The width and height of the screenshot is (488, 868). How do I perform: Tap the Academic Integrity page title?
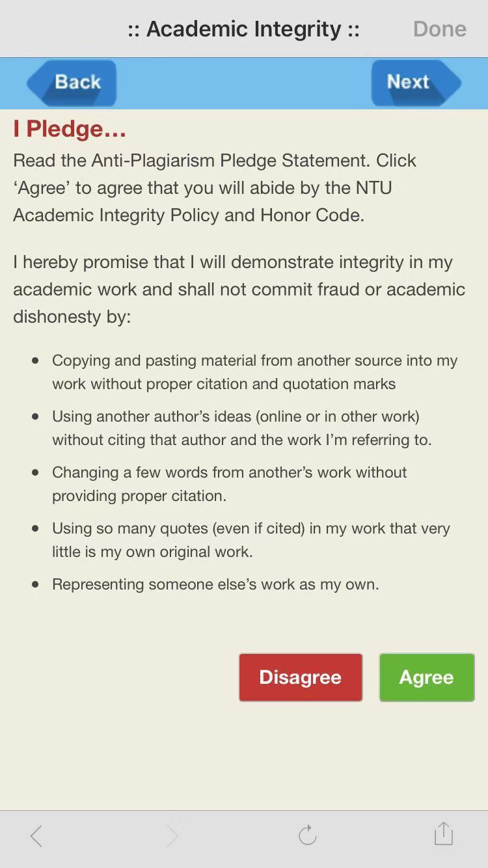[243, 29]
